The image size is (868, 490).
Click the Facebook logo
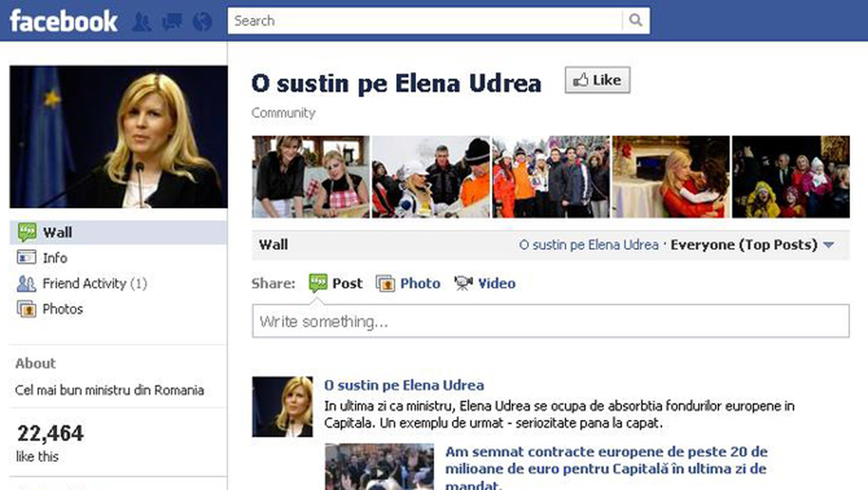point(63,21)
